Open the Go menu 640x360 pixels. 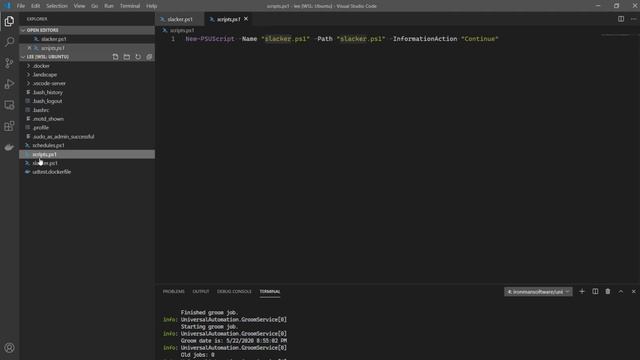pos(94,6)
